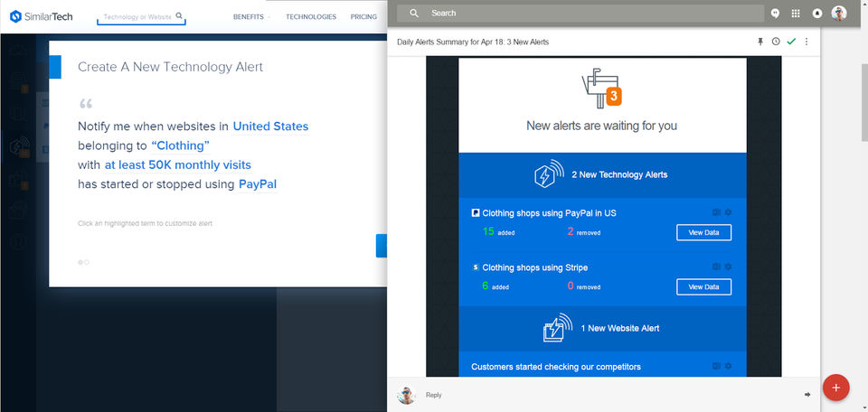
Task: Open settings gear for PayPal alert
Action: (728, 212)
